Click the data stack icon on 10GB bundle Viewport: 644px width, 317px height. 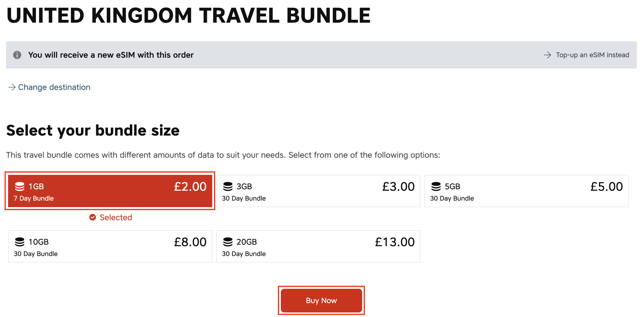coord(20,242)
